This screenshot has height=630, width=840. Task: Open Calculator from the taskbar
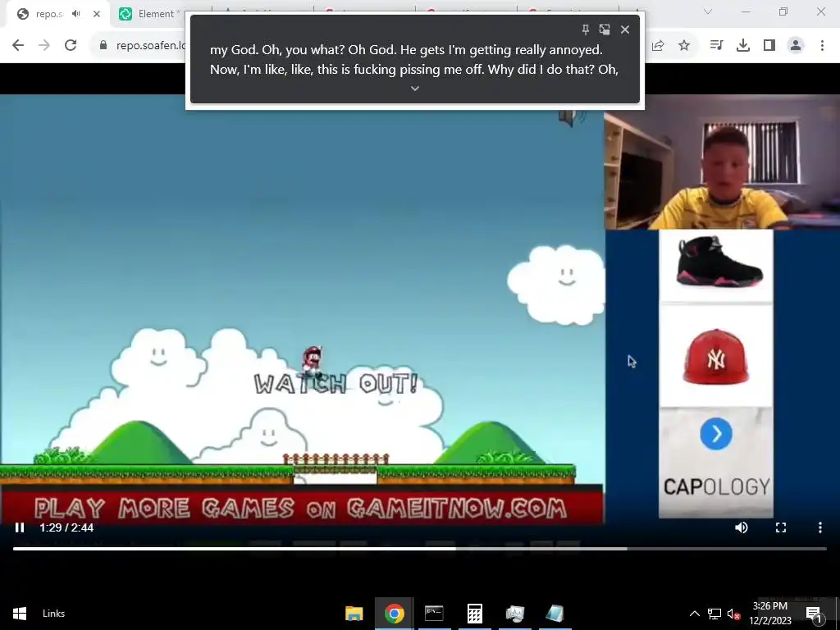point(475,614)
